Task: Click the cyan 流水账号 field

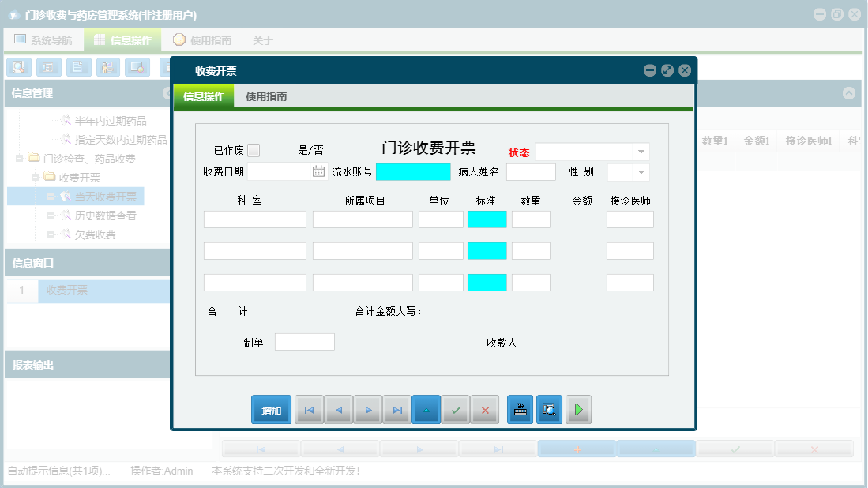Action: point(413,171)
